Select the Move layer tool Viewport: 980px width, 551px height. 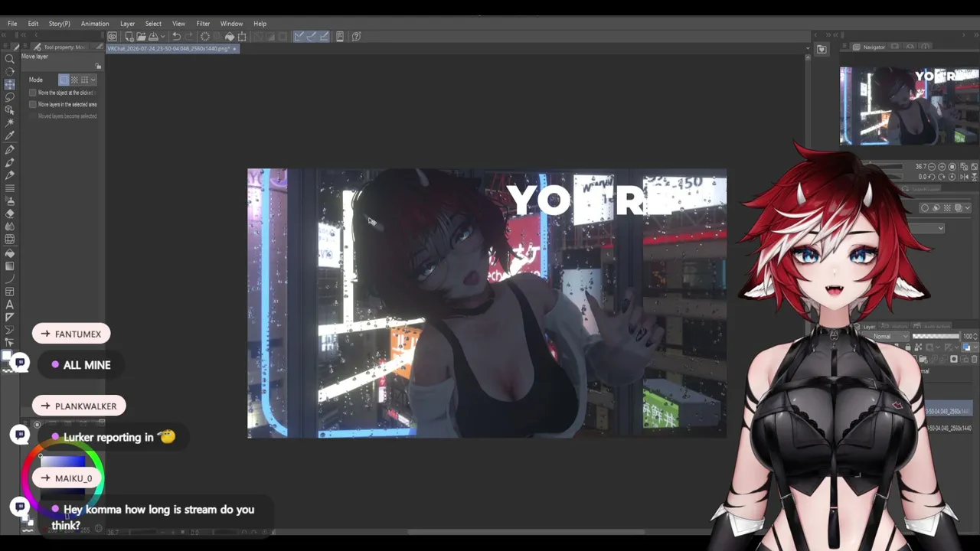(10, 84)
